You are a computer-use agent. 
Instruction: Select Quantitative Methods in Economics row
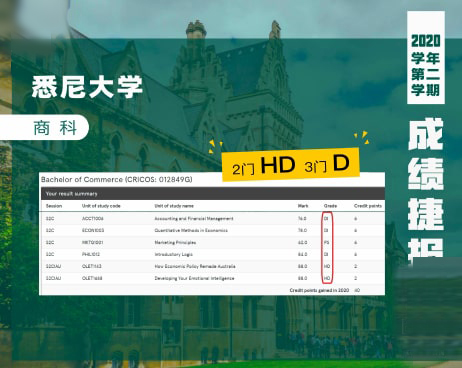[212, 231]
